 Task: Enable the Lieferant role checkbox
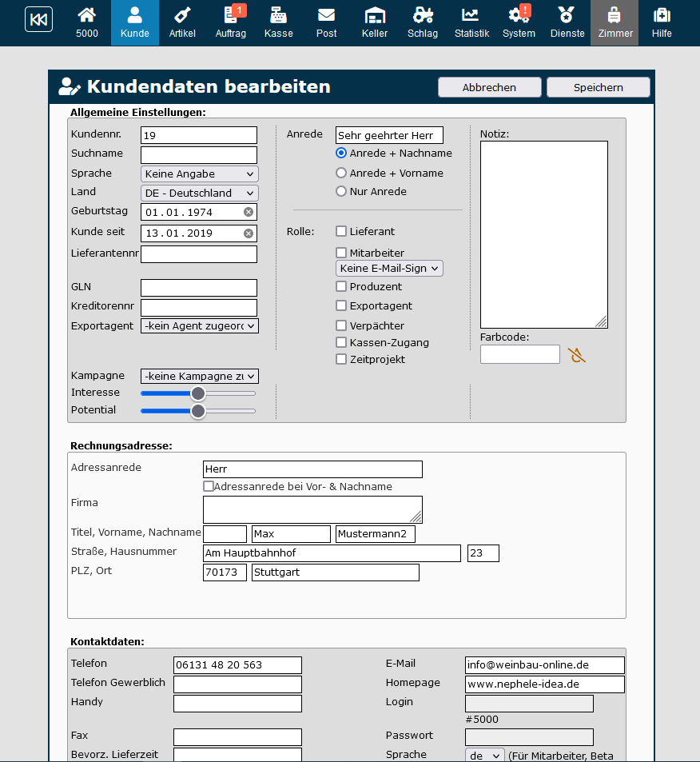341,231
